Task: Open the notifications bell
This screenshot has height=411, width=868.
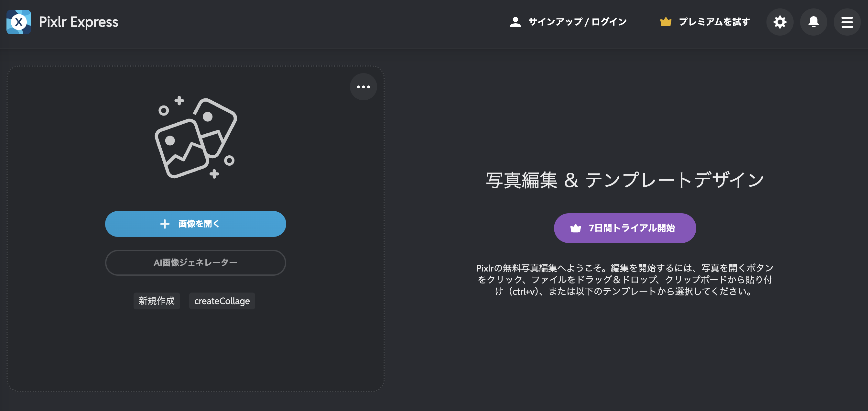Action: tap(813, 22)
